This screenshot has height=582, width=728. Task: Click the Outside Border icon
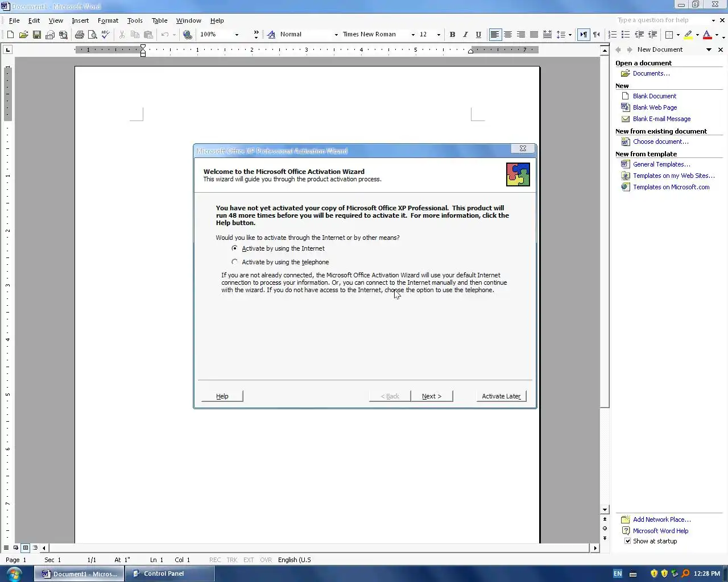click(669, 35)
